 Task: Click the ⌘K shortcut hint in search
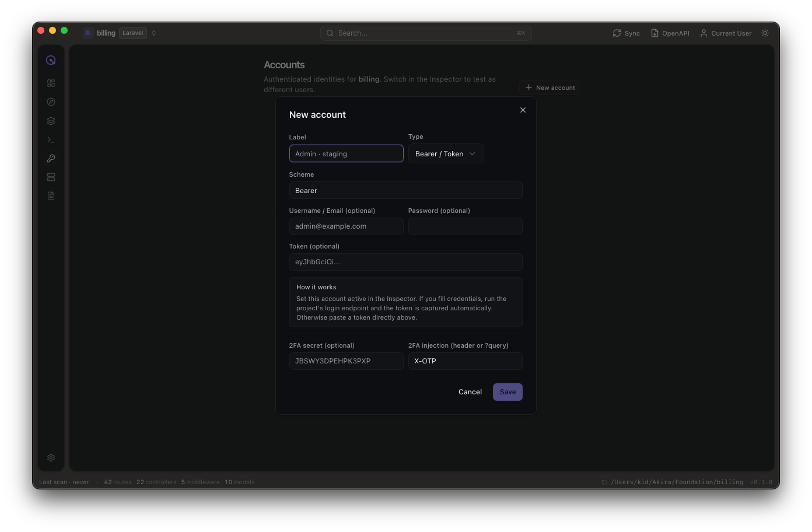click(x=521, y=33)
